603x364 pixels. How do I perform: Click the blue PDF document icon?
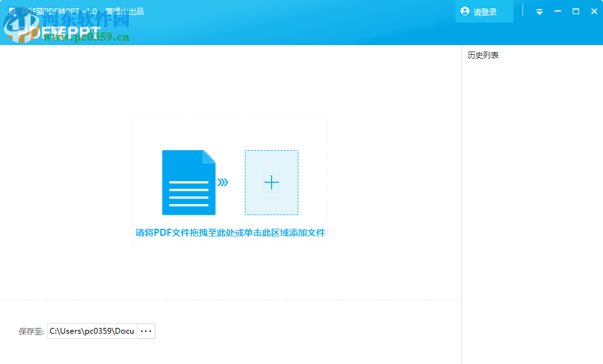point(188,182)
